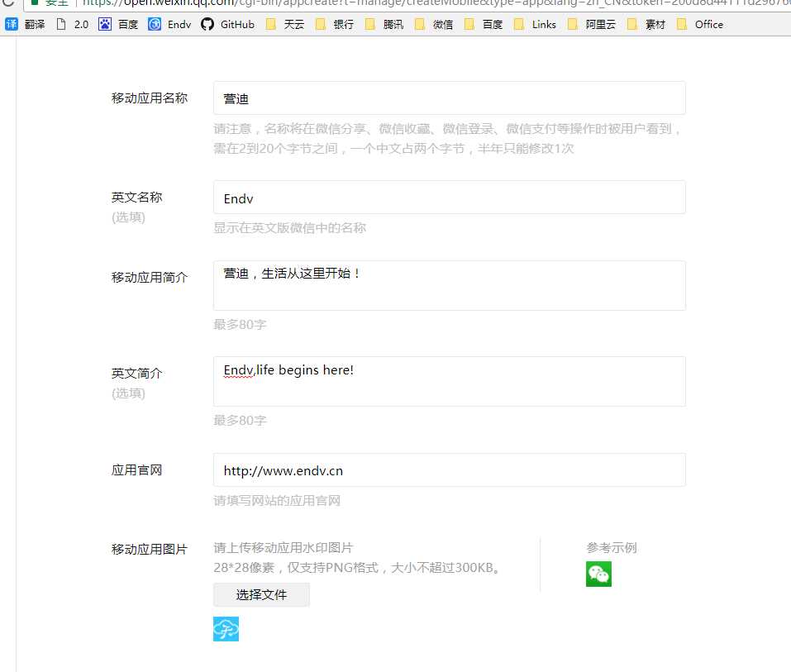This screenshot has height=672, width=791.
Task: Open the GitHub bookmark
Action: [x=227, y=24]
